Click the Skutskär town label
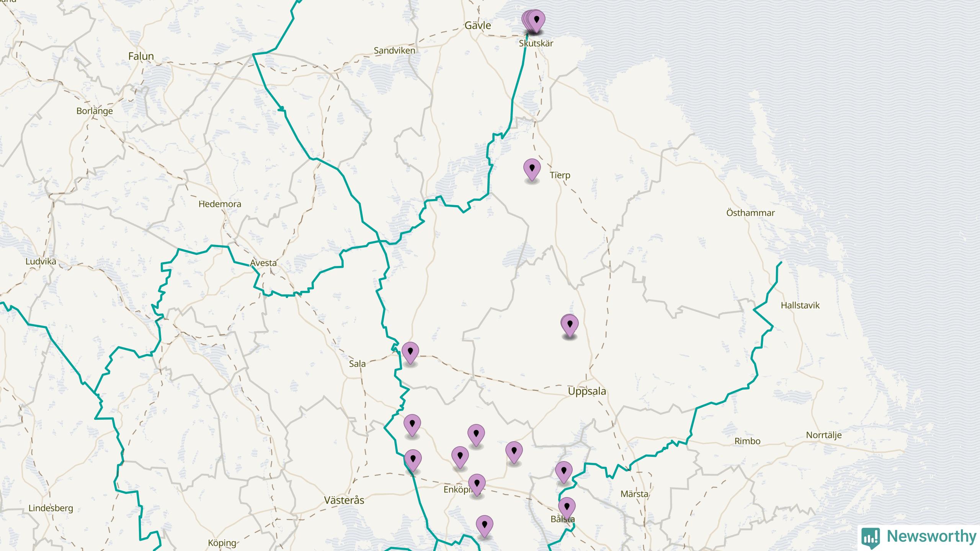The width and height of the screenshot is (980, 551). tap(536, 43)
